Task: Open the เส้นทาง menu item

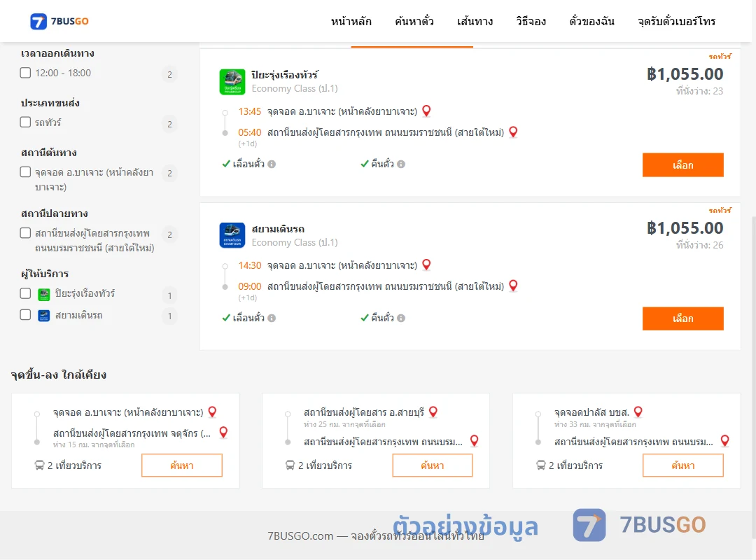Action: click(475, 21)
